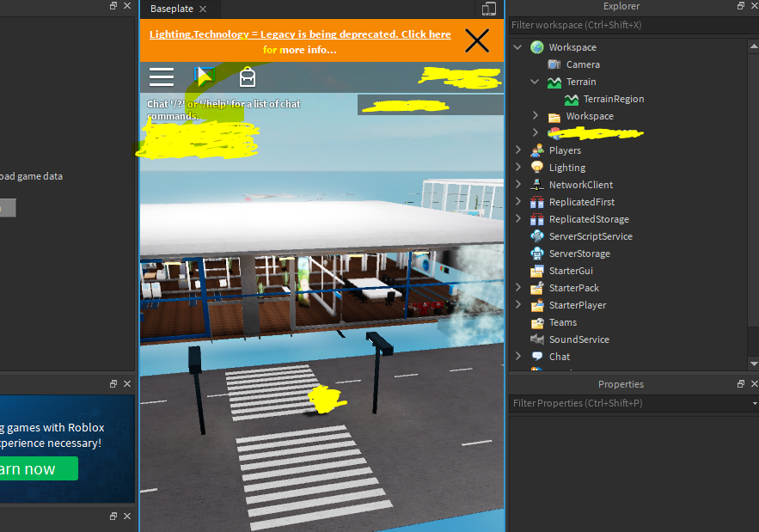The width and height of the screenshot is (759, 532).
Task: Select the TerrainRegion row text
Action: (614, 99)
